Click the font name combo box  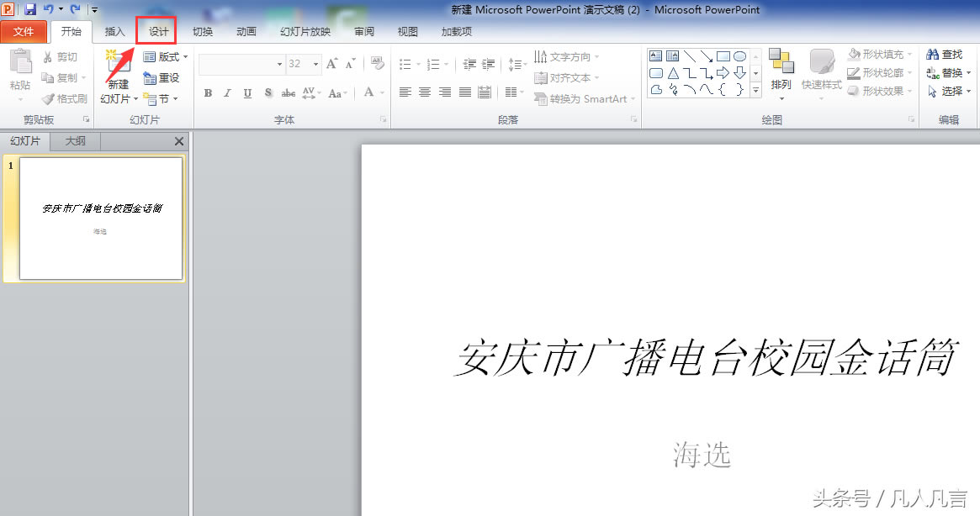[241, 64]
